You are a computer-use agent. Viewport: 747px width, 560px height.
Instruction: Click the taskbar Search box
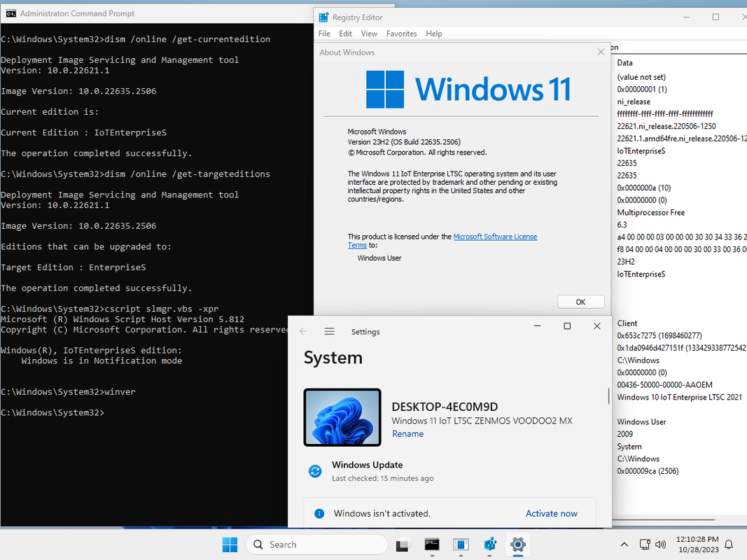[317, 545]
